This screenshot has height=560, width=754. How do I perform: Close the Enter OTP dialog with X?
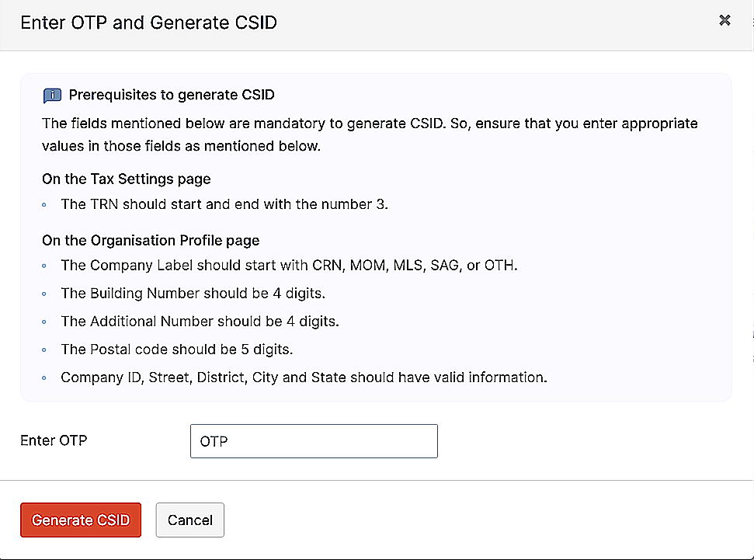[x=724, y=21]
